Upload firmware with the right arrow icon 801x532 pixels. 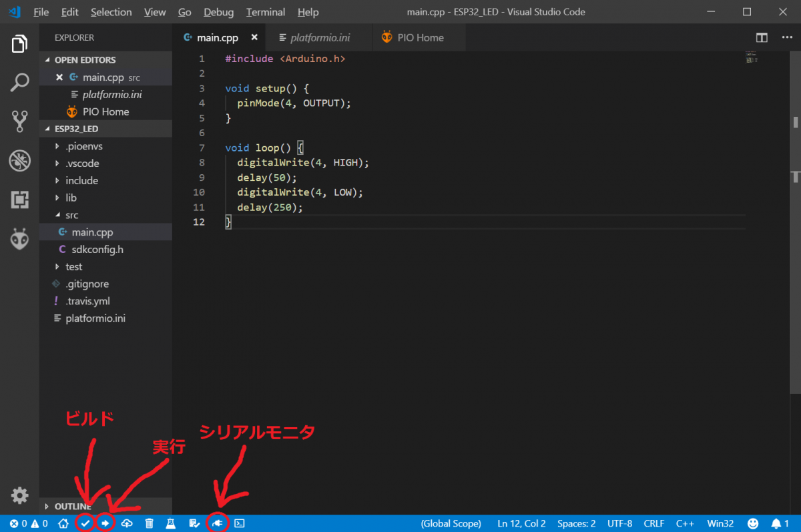click(105, 523)
